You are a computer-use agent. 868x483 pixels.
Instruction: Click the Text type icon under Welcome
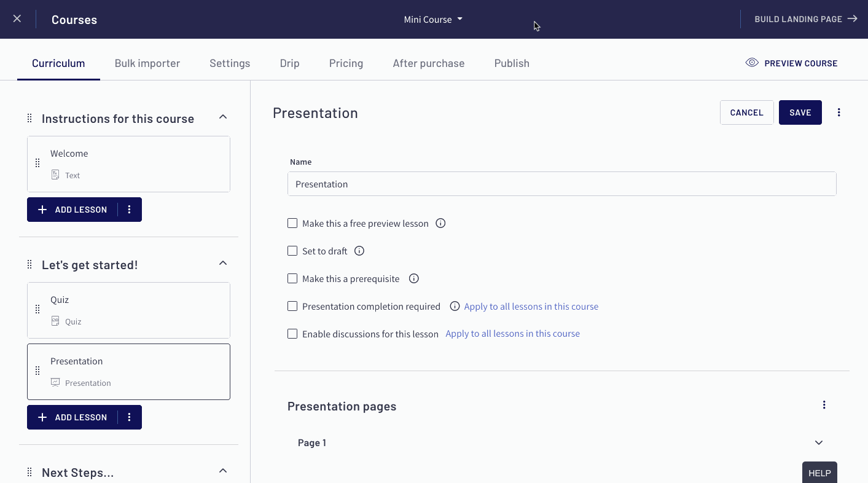point(55,175)
